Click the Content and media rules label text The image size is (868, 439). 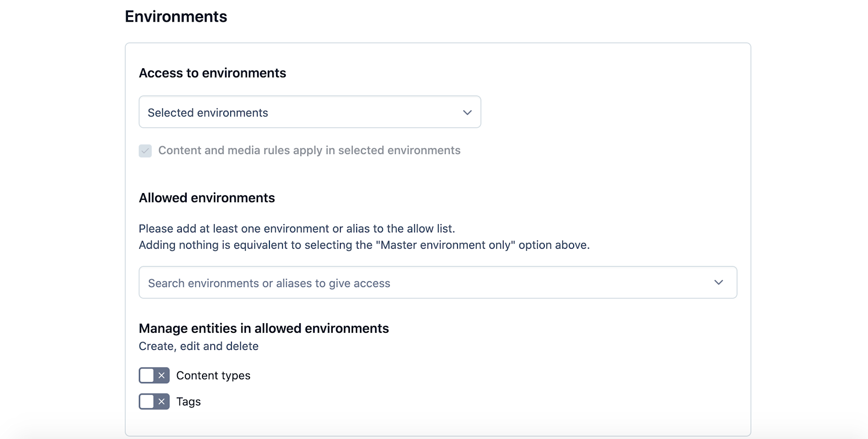pyautogui.click(x=309, y=150)
